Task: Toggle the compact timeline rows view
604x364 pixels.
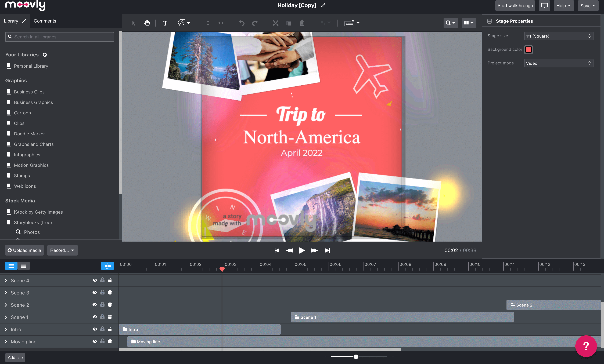Action: click(24, 266)
